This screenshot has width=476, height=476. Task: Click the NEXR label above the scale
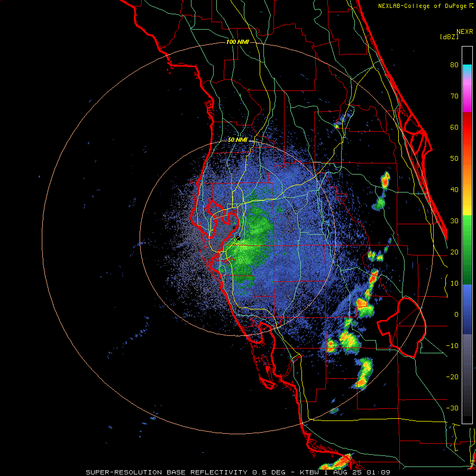pos(465,32)
